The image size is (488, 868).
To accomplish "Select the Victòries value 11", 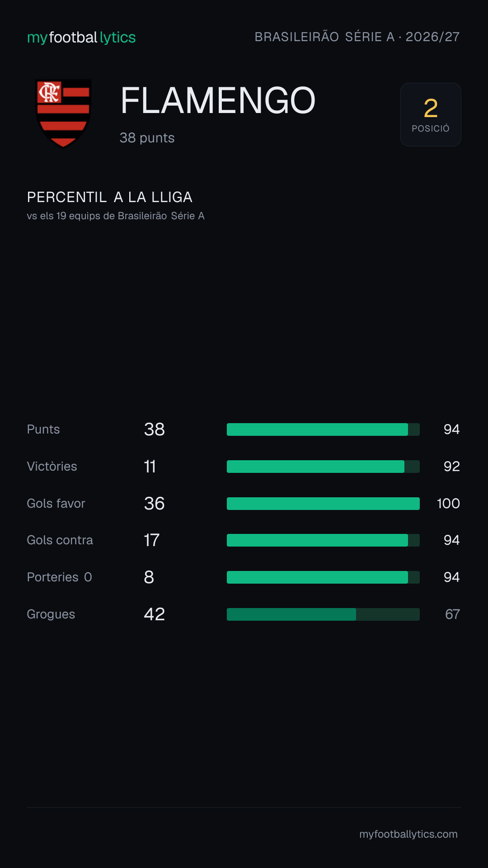I will 150,467.
